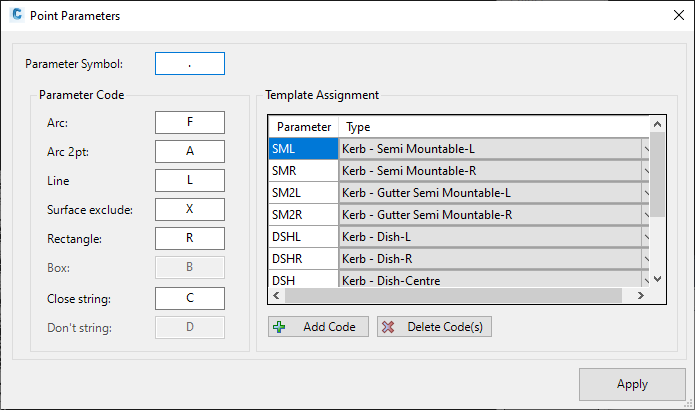Screen dimensions: 695x410
Task: Click the green plus Add Code icon
Action: point(279,327)
